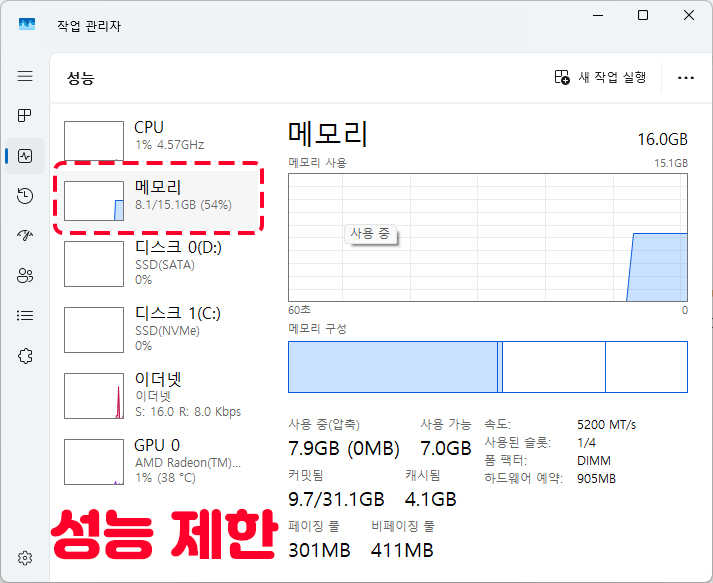713x583 pixels.
Task: Click the 7.9GB (0MB) in-use value
Action: [x=344, y=448]
